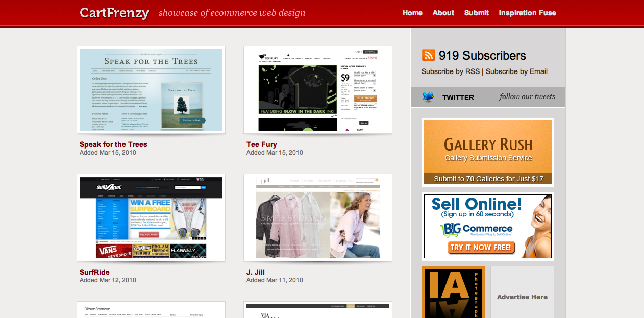This screenshot has width=644, height=318.
Task: Click Subscribe by RSS link
Action: coord(451,71)
